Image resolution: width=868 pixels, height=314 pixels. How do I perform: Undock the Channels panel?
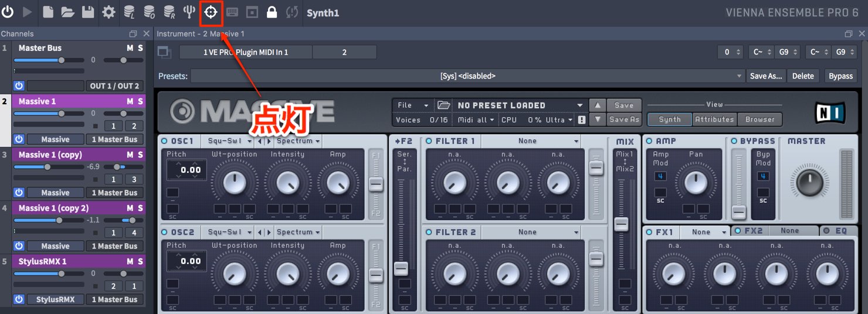[133, 34]
